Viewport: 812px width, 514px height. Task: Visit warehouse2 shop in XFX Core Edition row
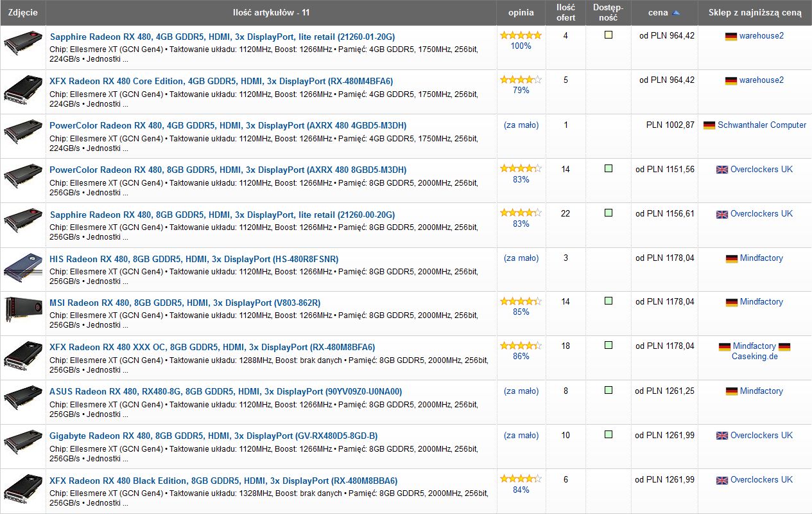(x=761, y=80)
